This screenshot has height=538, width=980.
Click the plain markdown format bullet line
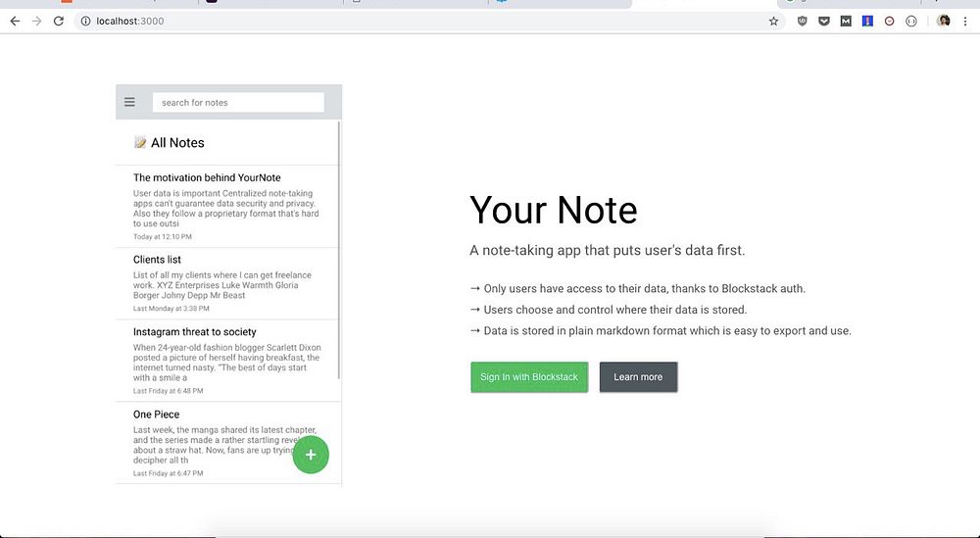[x=660, y=331]
